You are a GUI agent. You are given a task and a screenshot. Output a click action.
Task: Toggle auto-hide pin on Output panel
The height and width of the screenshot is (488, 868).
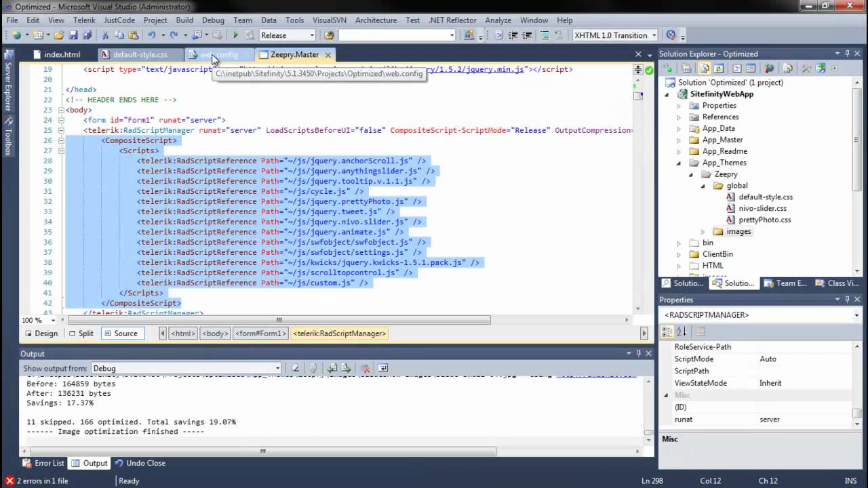pyautogui.click(x=638, y=353)
